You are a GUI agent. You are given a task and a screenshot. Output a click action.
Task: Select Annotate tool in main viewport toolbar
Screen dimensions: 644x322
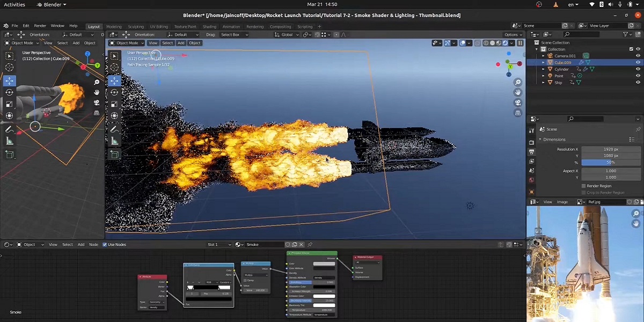pyautogui.click(x=114, y=129)
